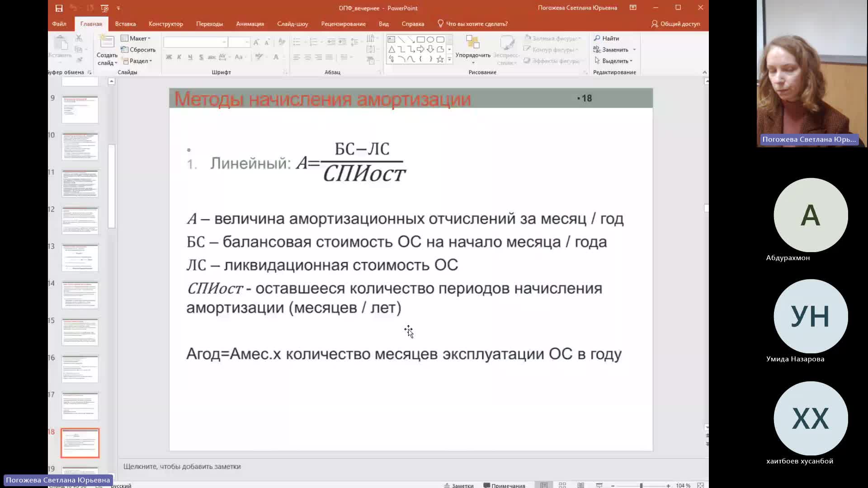The width and height of the screenshot is (868, 488).
Task: Select the right arrow shape in gallery
Action: [x=420, y=49]
